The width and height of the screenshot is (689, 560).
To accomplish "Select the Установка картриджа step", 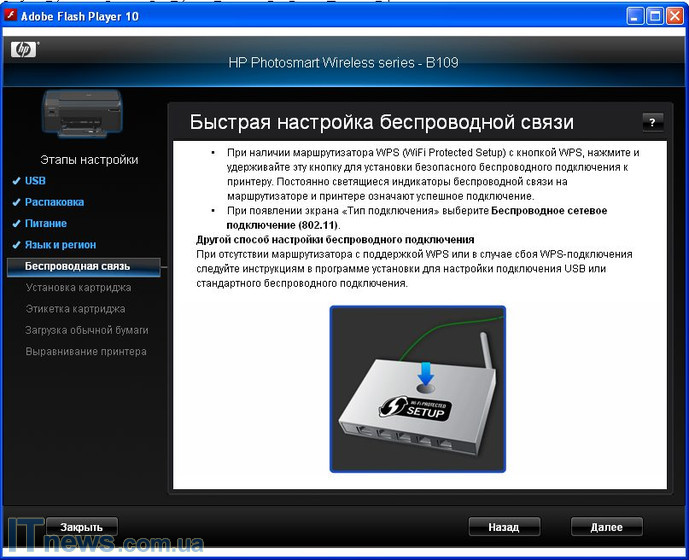I will [x=78, y=288].
